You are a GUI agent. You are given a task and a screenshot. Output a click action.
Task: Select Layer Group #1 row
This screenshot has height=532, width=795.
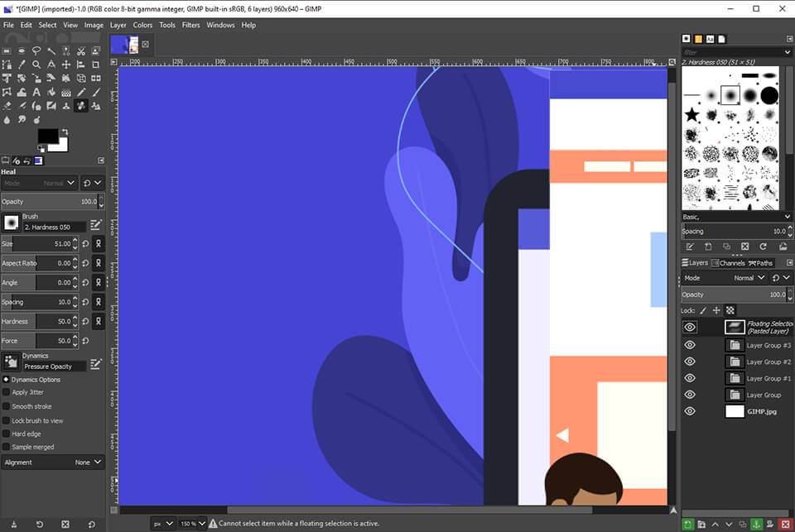(x=737, y=378)
